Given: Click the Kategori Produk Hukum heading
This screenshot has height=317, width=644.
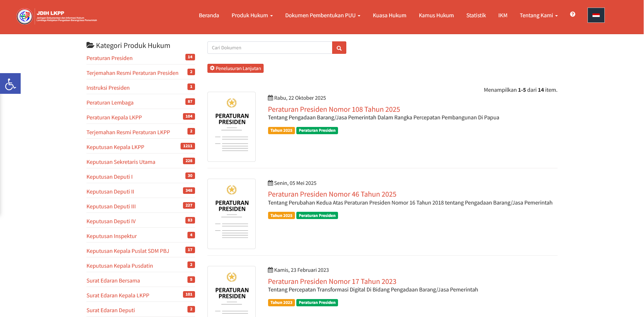Looking at the screenshot, I should click(x=128, y=46).
